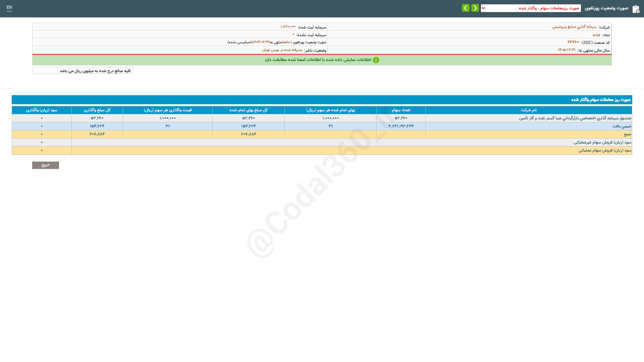Click the symbol value وپترو

click(x=596, y=35)
